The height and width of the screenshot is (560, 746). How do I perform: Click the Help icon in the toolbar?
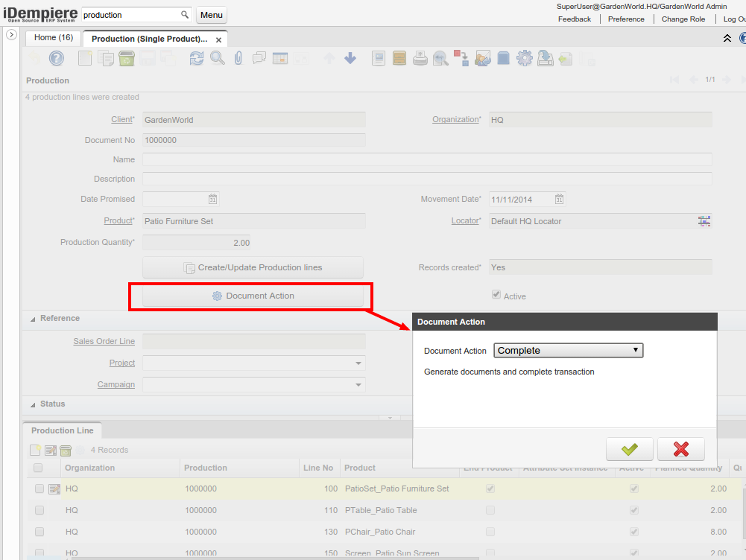(x=57, y=58)
